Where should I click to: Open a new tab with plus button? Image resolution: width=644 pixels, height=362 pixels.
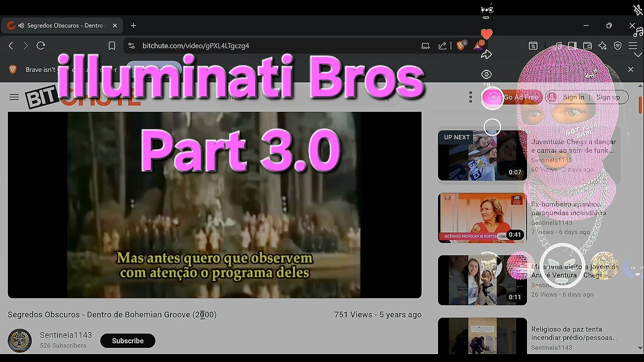click(133, 26)
